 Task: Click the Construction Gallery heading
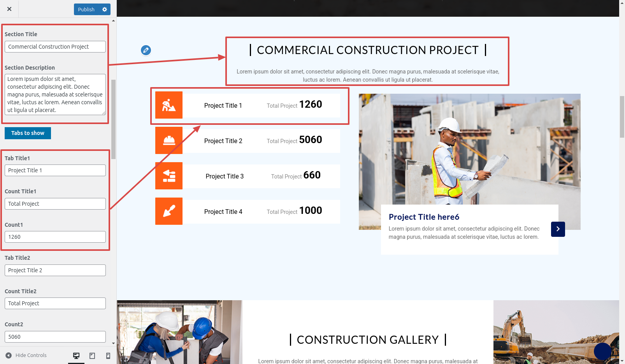click(368, 340)
